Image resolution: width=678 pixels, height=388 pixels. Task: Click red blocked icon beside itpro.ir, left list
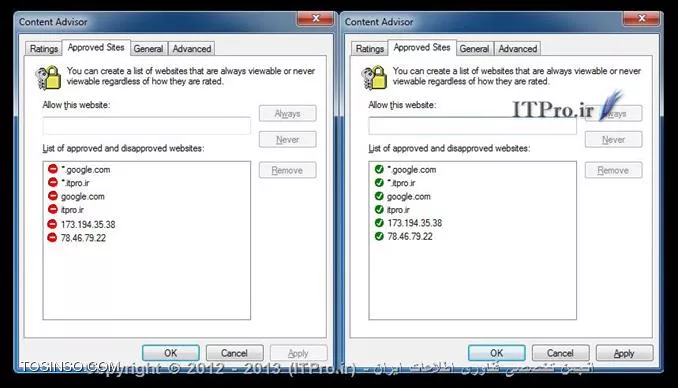click(x=53, y=209)
